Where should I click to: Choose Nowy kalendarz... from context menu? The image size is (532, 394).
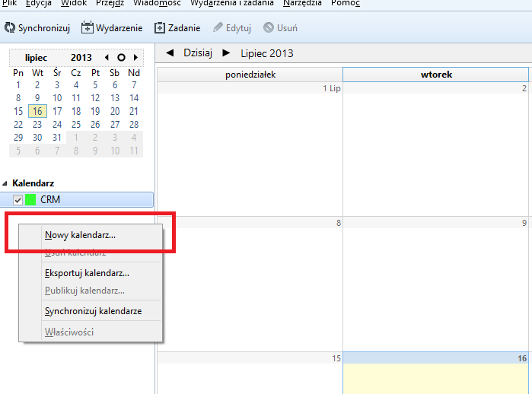pyautogui.click(x=80, y=235)
